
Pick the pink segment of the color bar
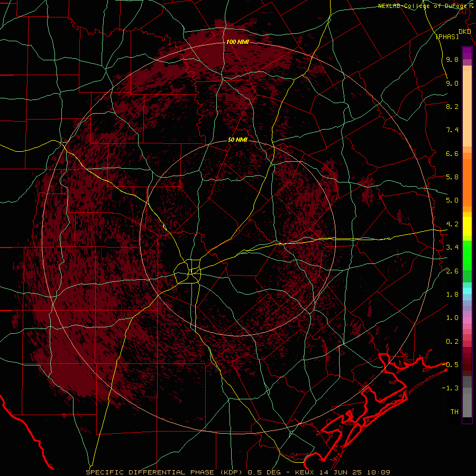pyautogui.click(x=467, y=321)
